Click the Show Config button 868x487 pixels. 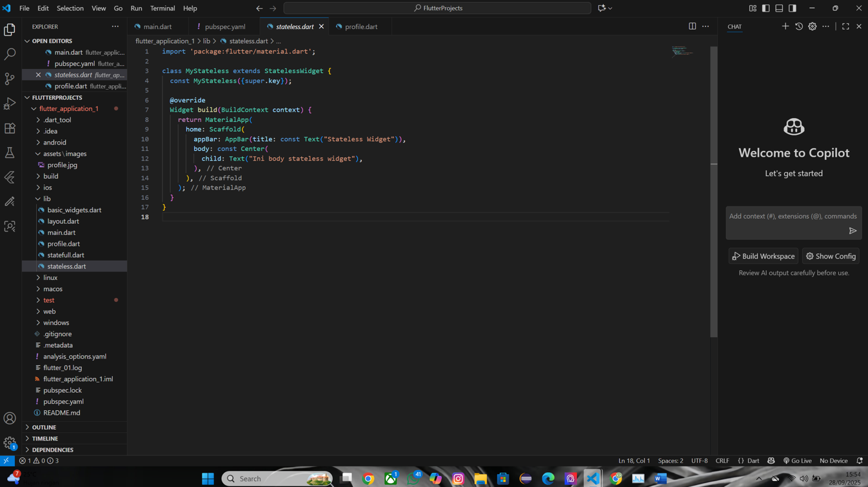[831, 256]
